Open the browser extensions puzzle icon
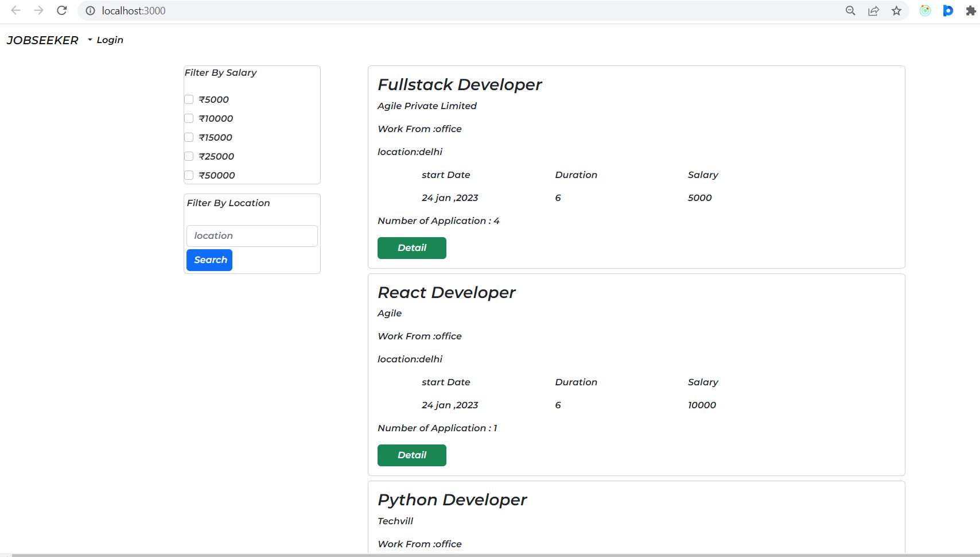The width and height of the screenshot is (980, 557). (x=971, y=10)
